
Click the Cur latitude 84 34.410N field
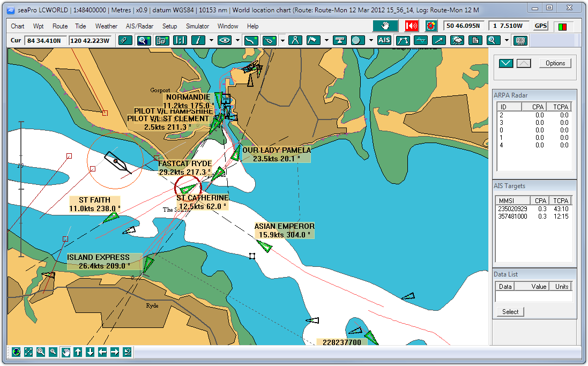[46, 41]
